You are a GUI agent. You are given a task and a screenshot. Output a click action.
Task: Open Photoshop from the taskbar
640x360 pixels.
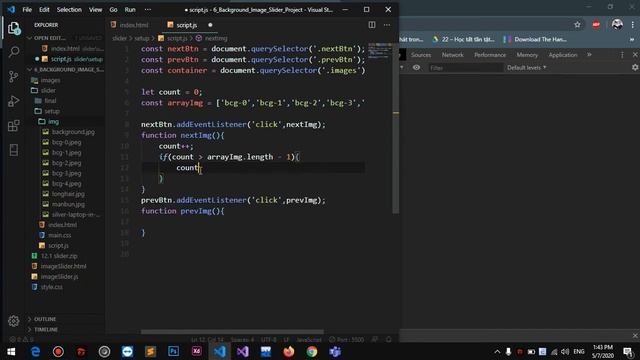pos(173,351)
